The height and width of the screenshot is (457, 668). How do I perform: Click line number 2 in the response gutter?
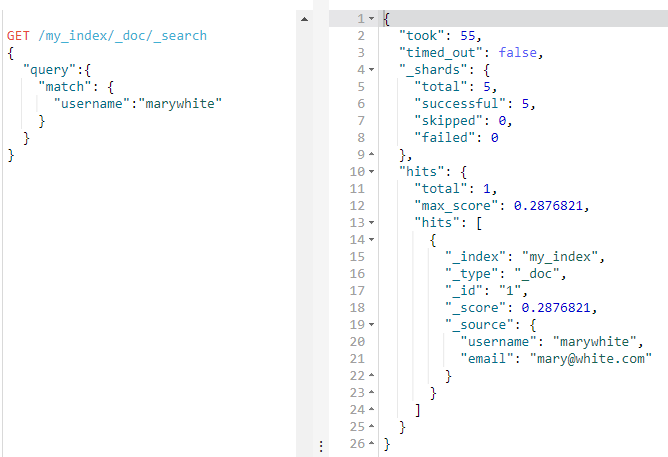pyautogui.click(x=361, y=36)
